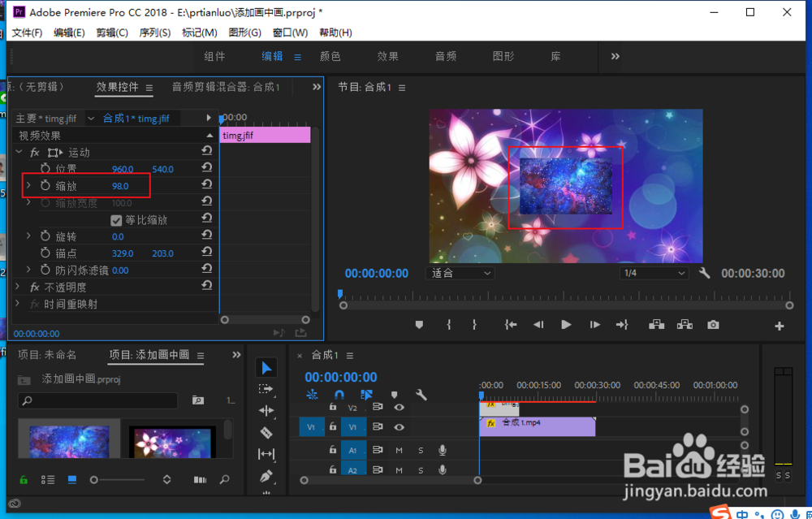Reset the Scale 缩放 parameter

click(206, 184)
